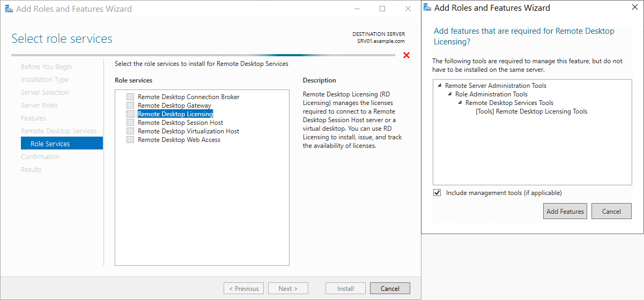Collapse Remote Desktop Services Tools node

(460, 103)
